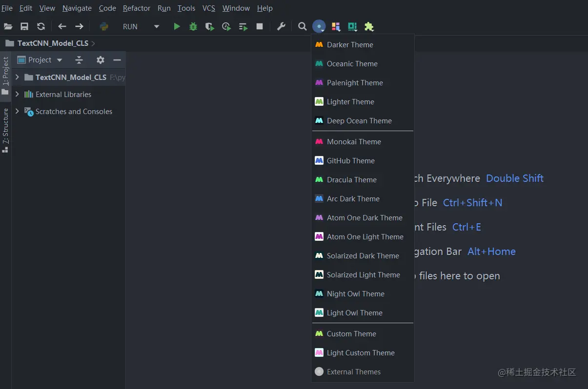The width and height of the screenshot is (588, 389).
Task: Click the Save All disk icon
Action: coord(24,26)
